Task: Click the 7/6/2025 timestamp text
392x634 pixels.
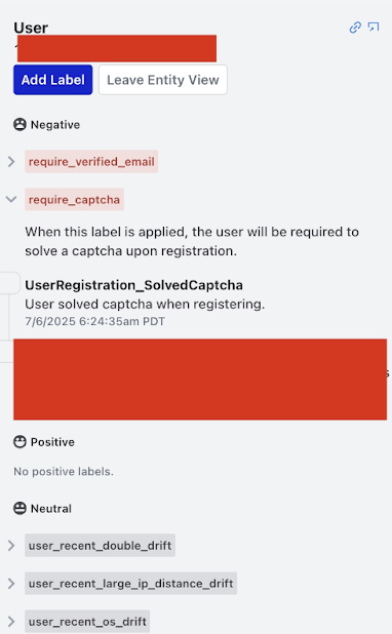Action: coord(95,321)
